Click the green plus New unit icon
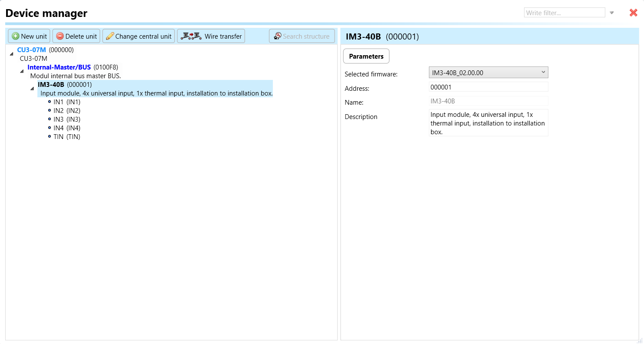Screen dimensions: 644x344 tap(16, 36)
